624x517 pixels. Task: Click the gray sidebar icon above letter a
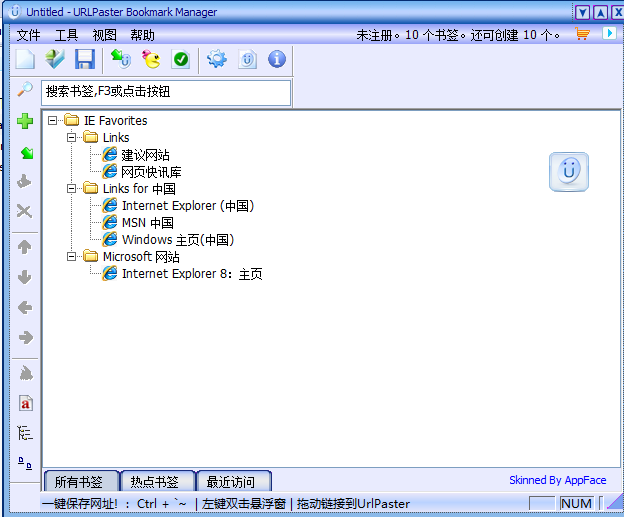coord(26,373)
